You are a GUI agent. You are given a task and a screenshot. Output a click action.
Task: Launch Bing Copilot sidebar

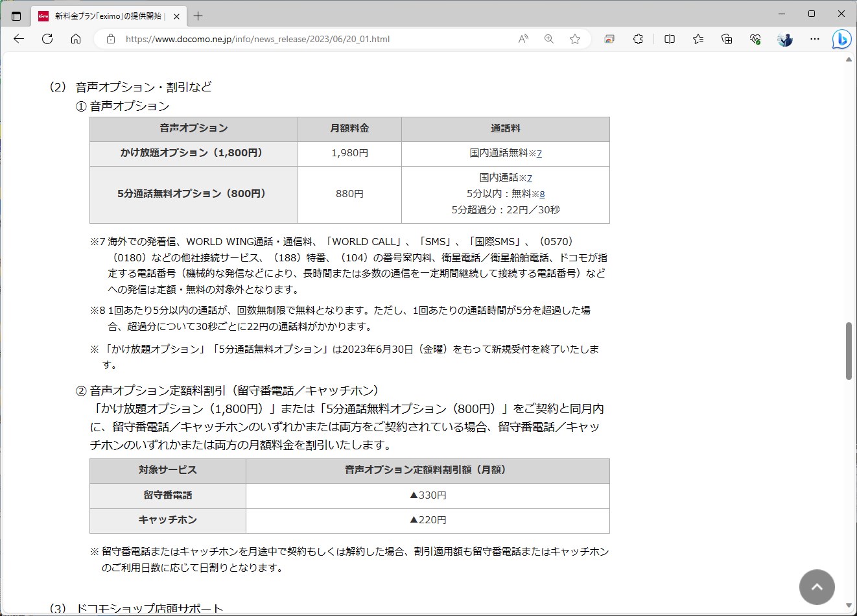click(841, 39)
